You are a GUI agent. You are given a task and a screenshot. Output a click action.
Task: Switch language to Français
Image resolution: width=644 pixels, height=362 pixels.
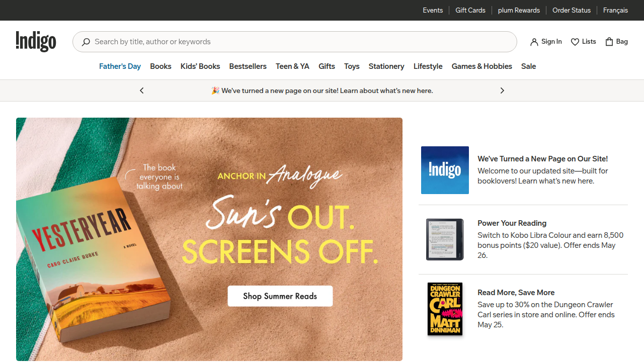tap(615, 10)
